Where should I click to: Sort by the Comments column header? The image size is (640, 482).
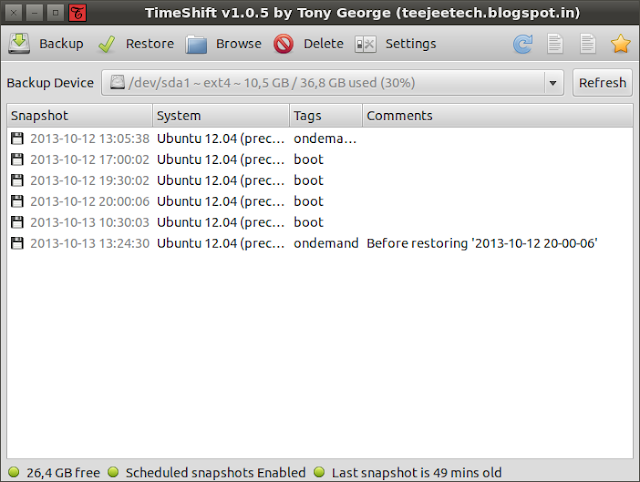point(498,116)
